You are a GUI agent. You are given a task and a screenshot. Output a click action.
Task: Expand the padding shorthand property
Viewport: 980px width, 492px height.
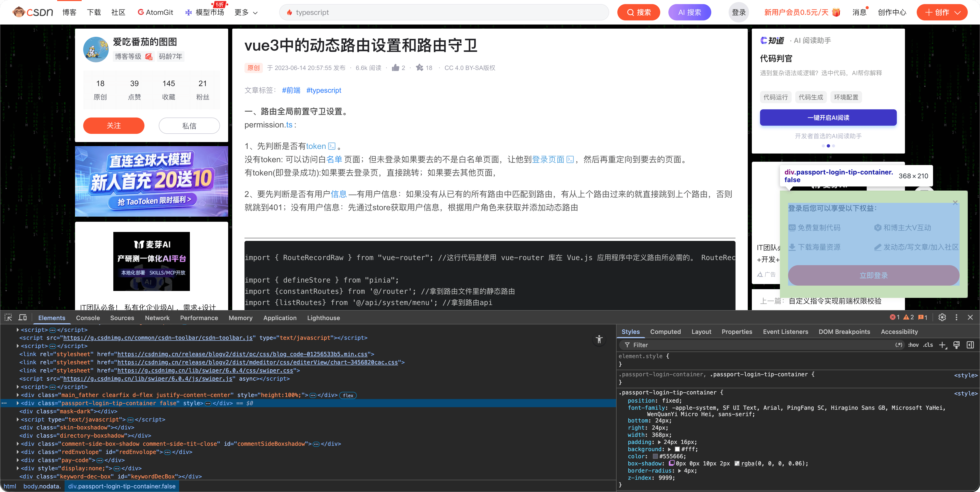pyautogui.click(x=659, y=442)
